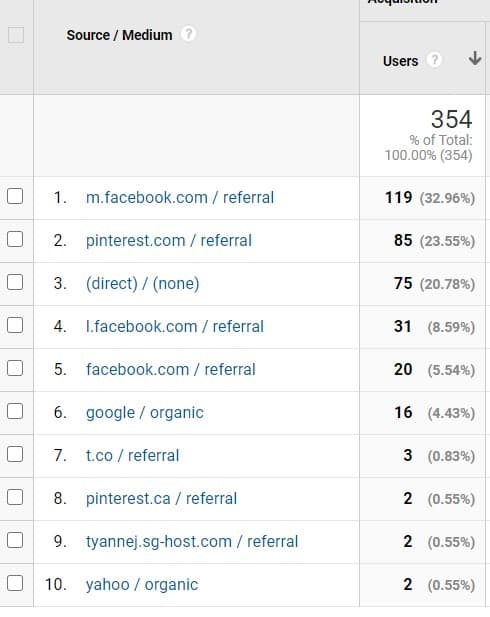This screenshot has width=490, height=617.
Task: Open l.facebook.com / referral link
Action: [175, 327]
